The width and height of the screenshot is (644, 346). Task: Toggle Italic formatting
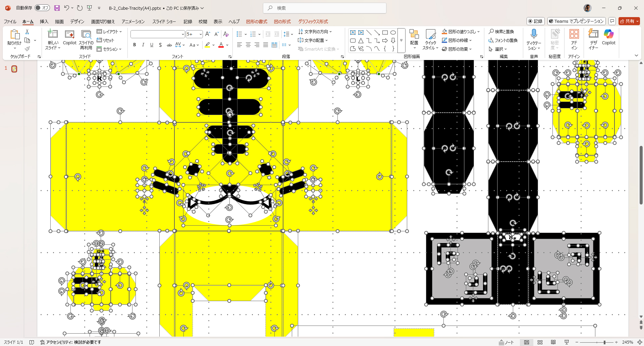(x=143, y=45)
